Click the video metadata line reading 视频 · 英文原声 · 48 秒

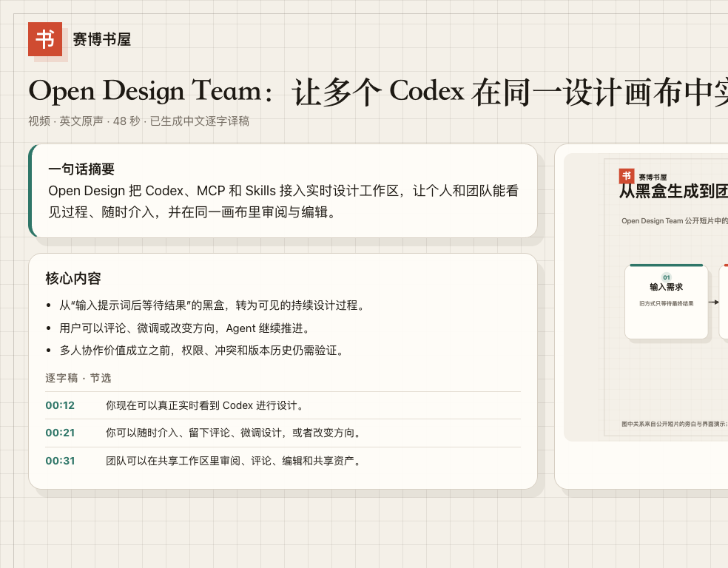139,121
